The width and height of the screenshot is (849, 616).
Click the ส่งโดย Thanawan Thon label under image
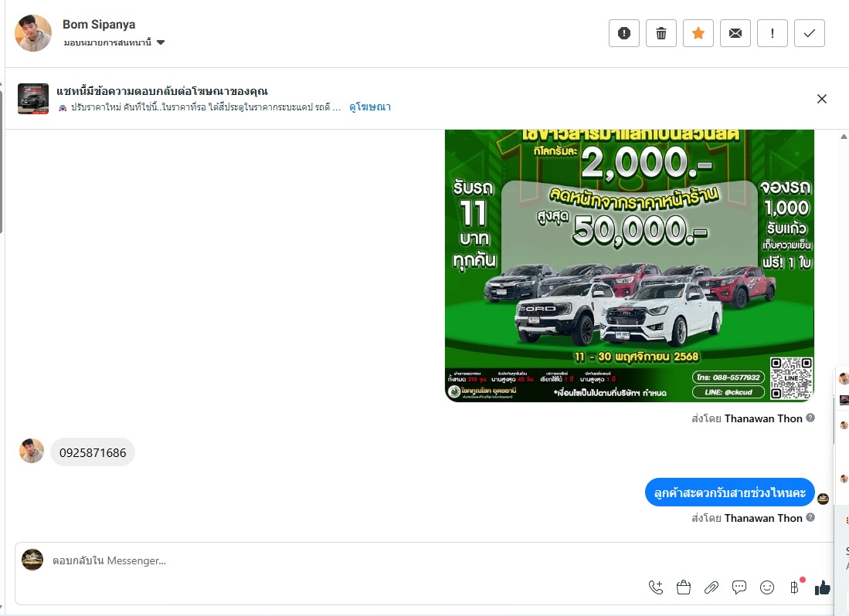tap(747, 418)
